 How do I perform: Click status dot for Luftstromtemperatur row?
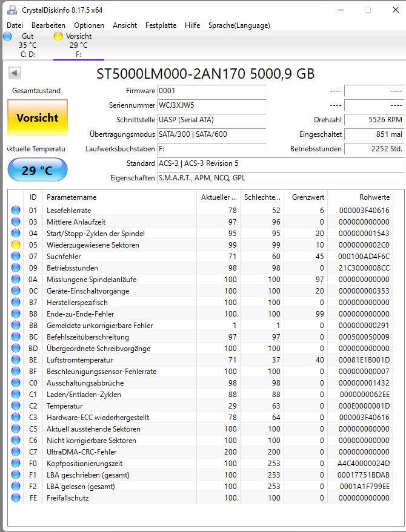(16, 360)
